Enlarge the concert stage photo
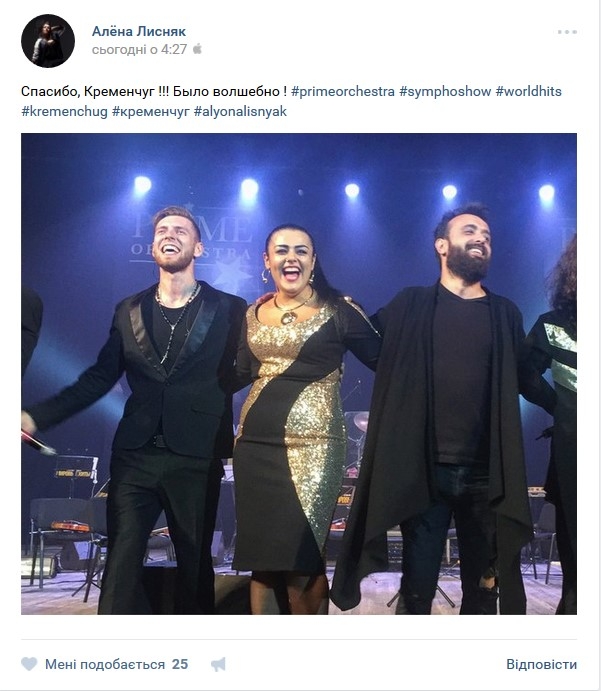 pyautogui.click(x=299, y=374)
